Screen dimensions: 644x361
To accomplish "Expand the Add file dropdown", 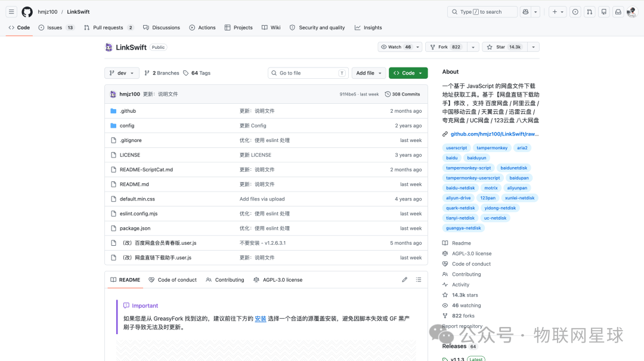I will coord(369,73).
